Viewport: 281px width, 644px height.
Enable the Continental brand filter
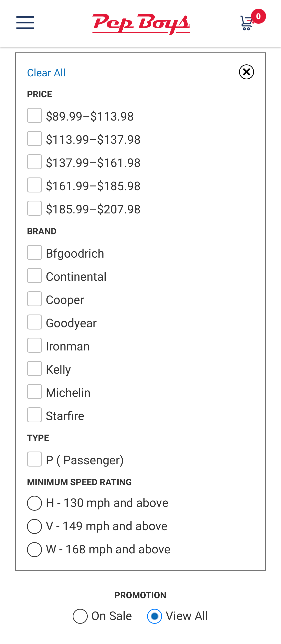coord(34,276)
